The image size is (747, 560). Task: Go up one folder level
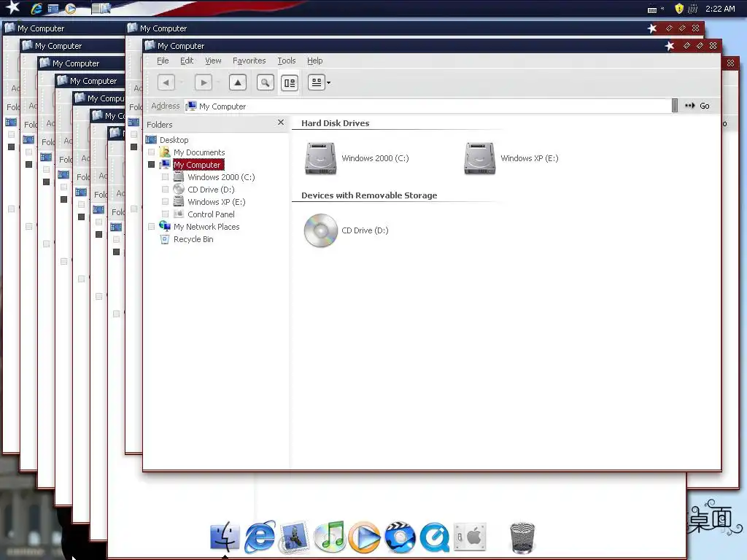pyautogui.click(x=238, y=82)
